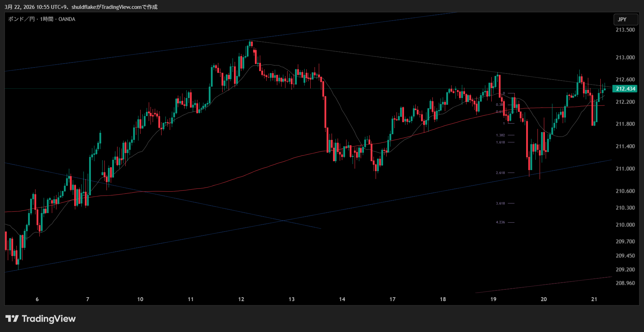Click the TradingView logo icon
This screenshot has height=332, width=644.
click(12, 319)
